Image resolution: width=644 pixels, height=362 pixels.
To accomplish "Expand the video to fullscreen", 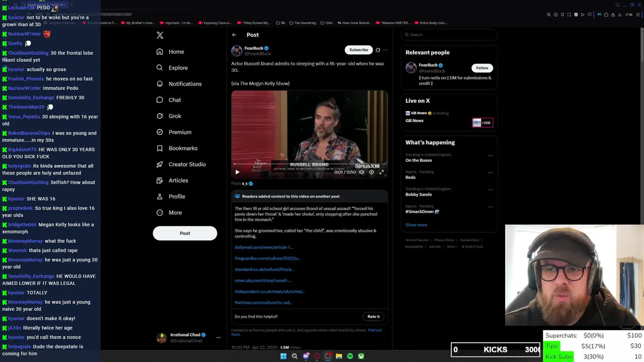I will click(381, 172).
